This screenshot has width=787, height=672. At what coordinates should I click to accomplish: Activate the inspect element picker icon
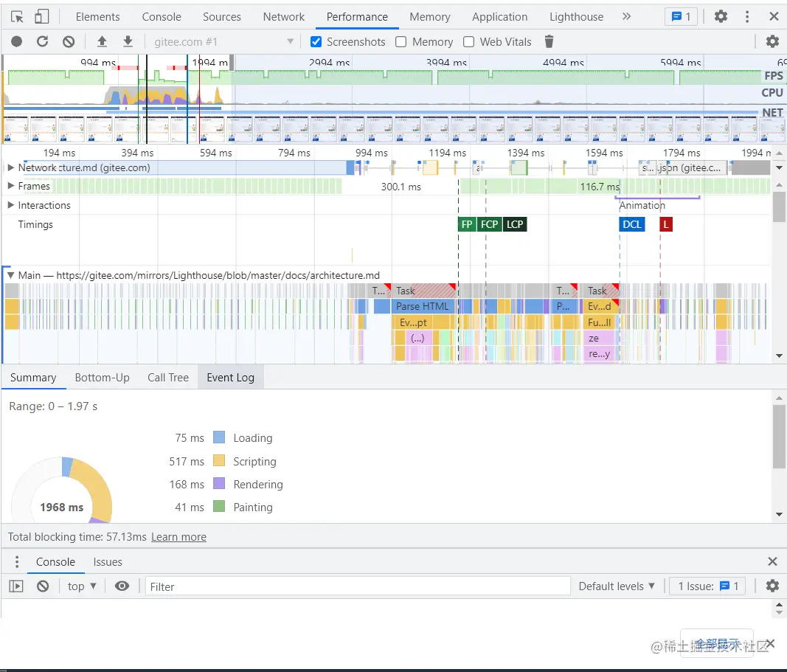click(17, 16)
